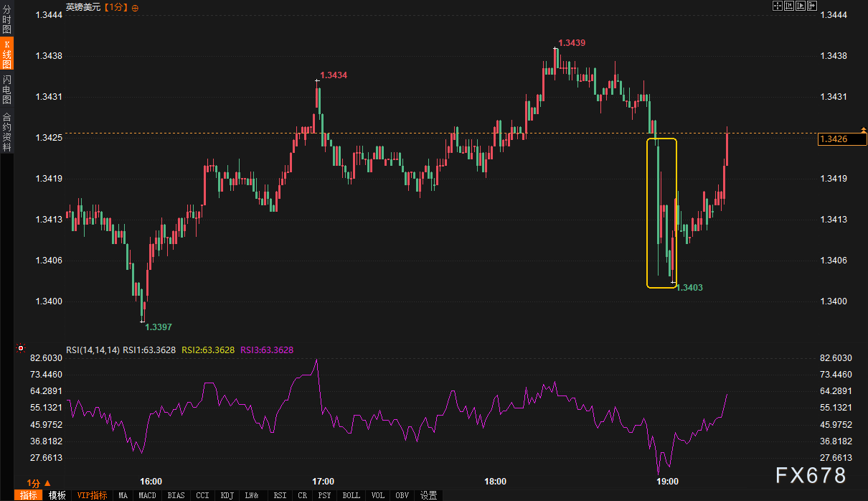Open the 闪电图 side tab
868x501 pixels.
pos(6,90)
